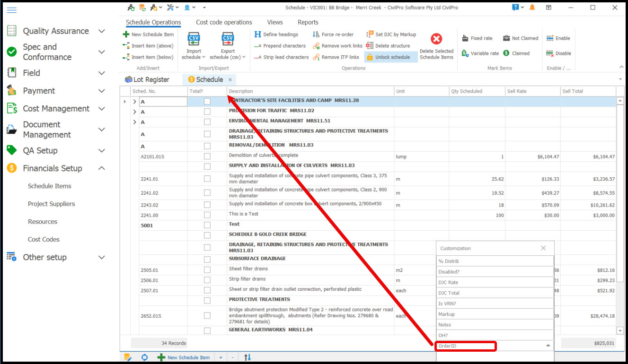This screenshot has width=628, height=364.
Task: Click New Schedule Item in the bottom bar
Action: point(184,357)
